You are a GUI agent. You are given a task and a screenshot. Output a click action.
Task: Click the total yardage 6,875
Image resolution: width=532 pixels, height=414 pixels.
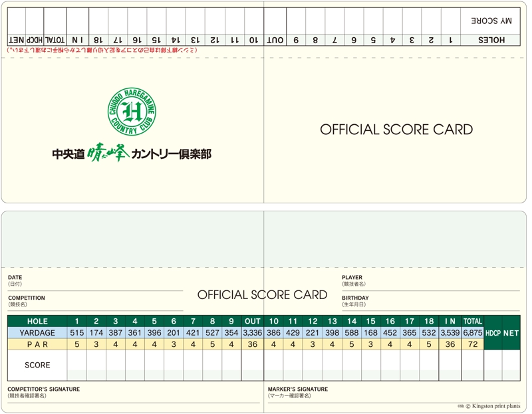(x=473, y=333)
